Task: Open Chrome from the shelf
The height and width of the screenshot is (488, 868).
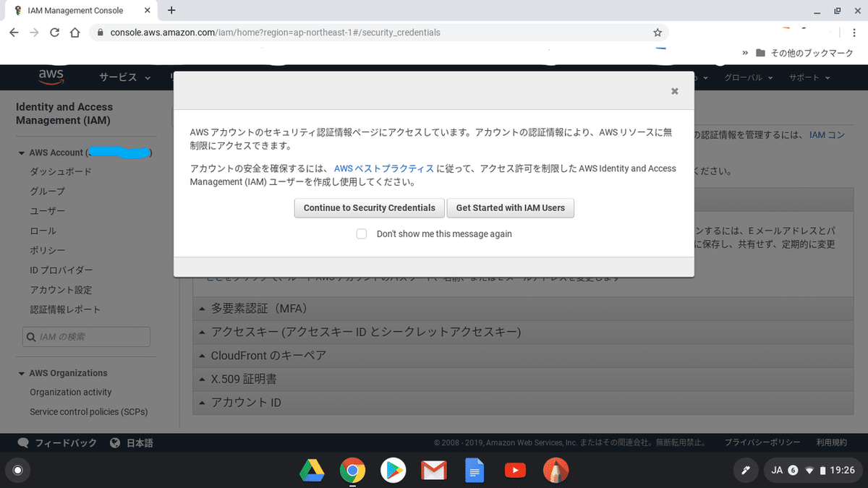Action: click(x=352, y=471)
